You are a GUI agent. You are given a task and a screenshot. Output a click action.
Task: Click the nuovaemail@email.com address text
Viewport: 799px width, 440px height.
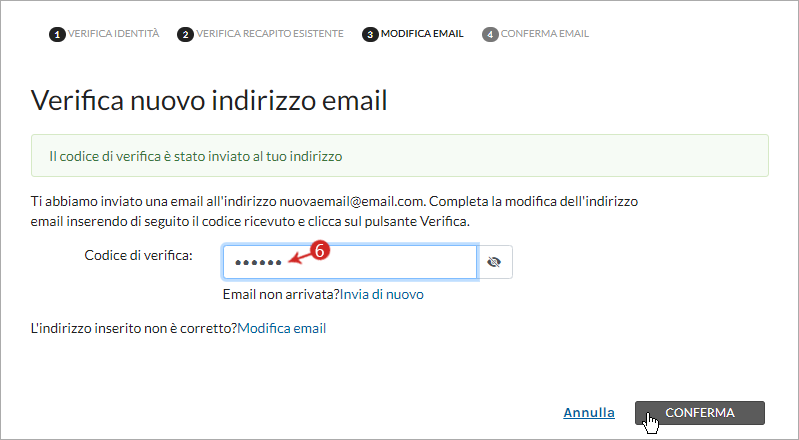pos(352,201)
